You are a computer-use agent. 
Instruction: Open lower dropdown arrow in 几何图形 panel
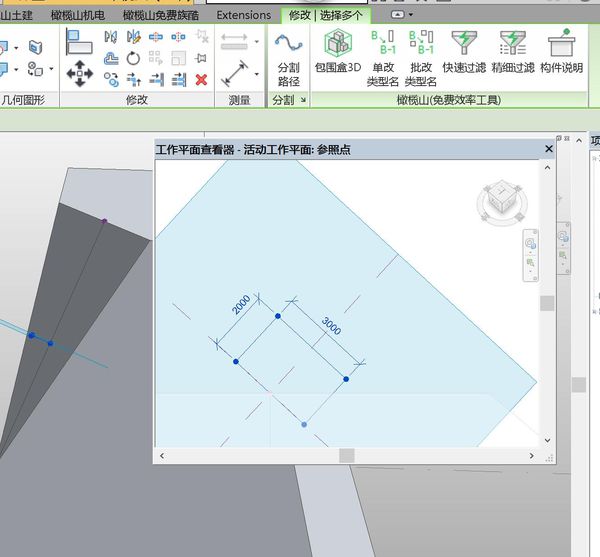(16, 70)
